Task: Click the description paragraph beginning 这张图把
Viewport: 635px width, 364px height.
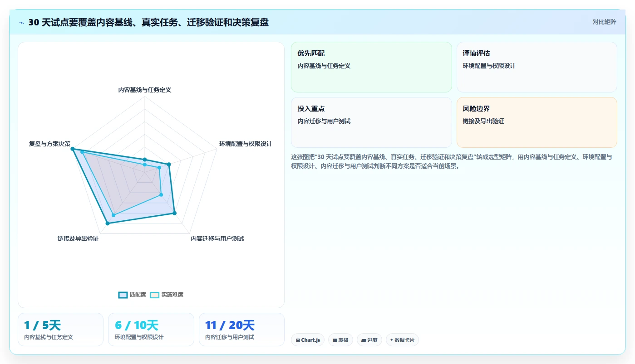Action: (x=452, y=161)
